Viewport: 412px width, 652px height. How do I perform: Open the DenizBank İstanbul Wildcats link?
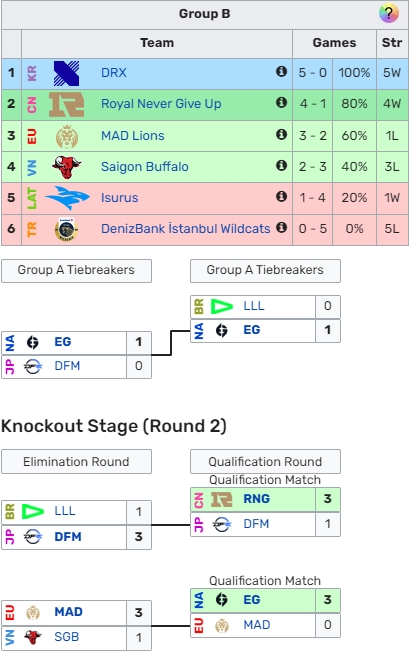[185, 228]
